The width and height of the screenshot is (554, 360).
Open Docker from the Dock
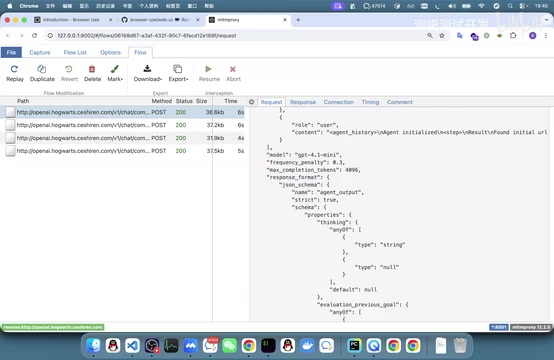click(307, 346)
